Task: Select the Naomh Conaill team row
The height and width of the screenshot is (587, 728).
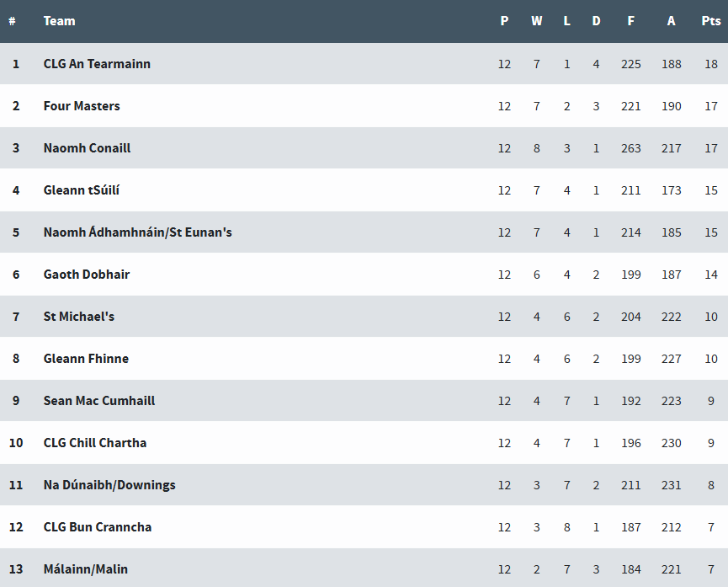Action: (x=87, y=148)
